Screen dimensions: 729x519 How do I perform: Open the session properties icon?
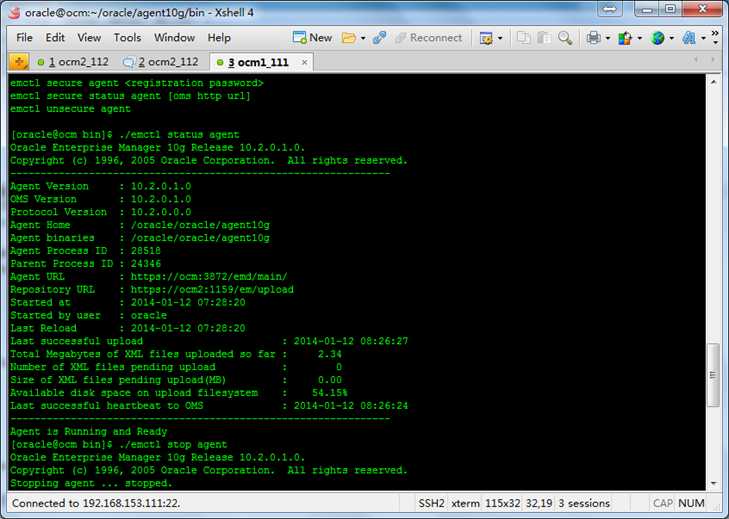click(486, 38)
